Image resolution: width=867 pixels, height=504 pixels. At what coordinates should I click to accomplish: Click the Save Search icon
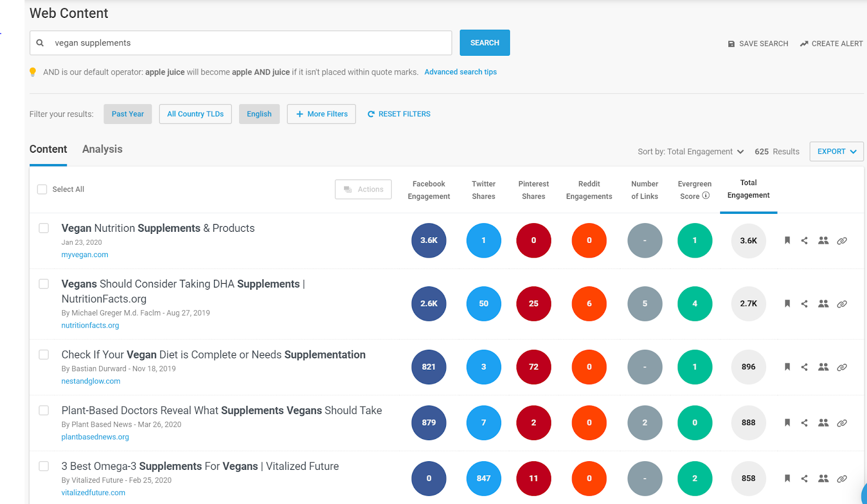(x=732, y=44)
